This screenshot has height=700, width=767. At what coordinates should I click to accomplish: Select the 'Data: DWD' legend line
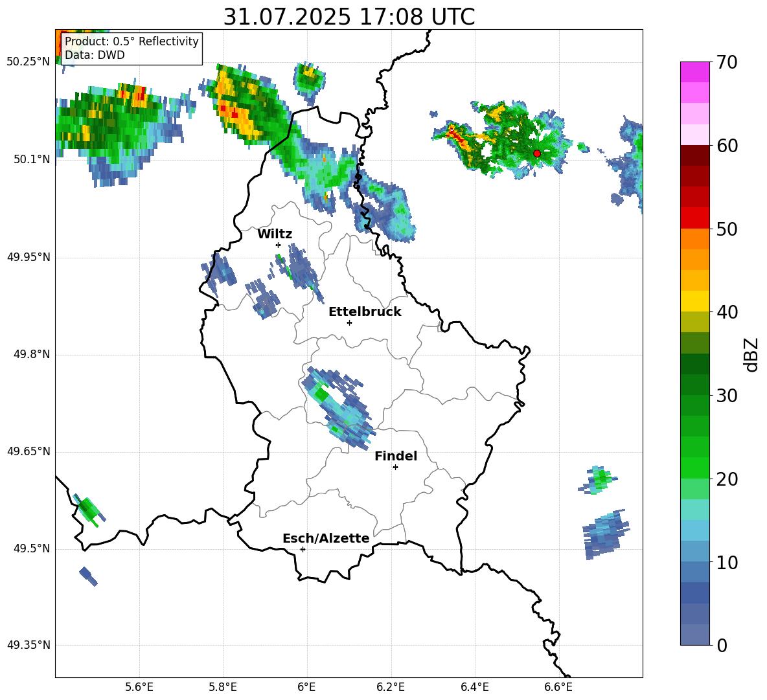[x=95, y=55]
